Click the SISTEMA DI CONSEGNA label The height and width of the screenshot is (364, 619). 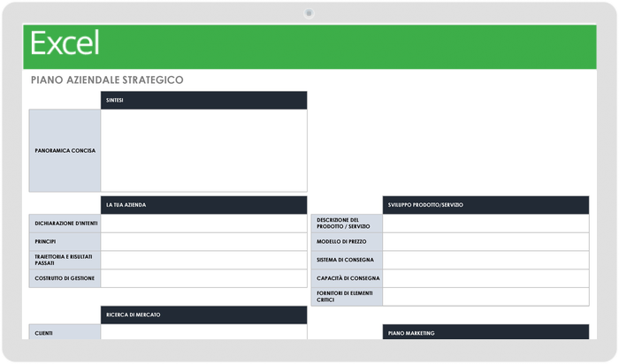coord(347,260)
